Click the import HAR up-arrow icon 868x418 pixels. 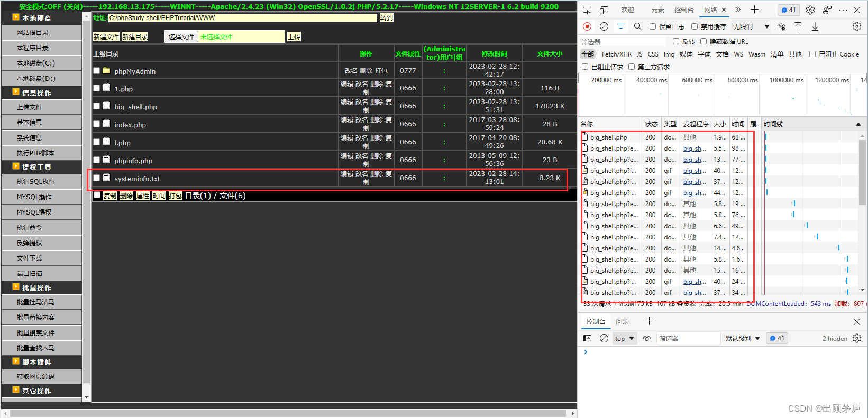798,26
